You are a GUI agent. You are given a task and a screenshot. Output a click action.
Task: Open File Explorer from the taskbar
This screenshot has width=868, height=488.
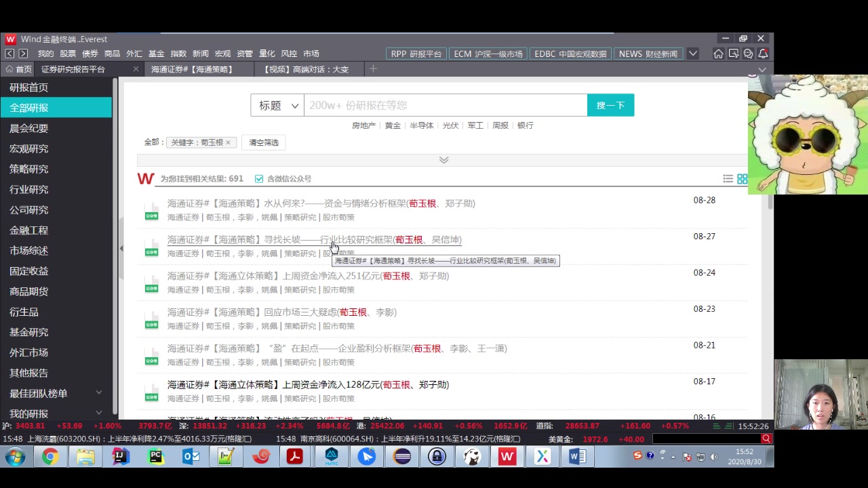point(85,457)
